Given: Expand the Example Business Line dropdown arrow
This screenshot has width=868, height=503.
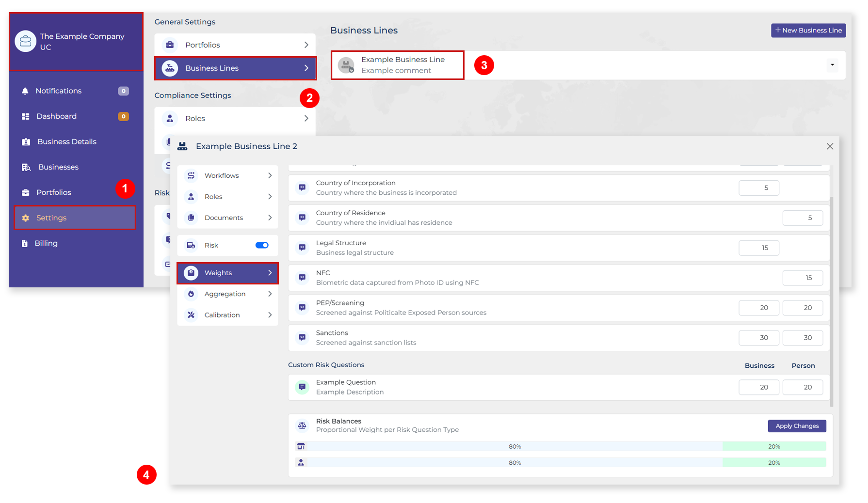Looking at the screenshot, I should [x=832, y=65].
